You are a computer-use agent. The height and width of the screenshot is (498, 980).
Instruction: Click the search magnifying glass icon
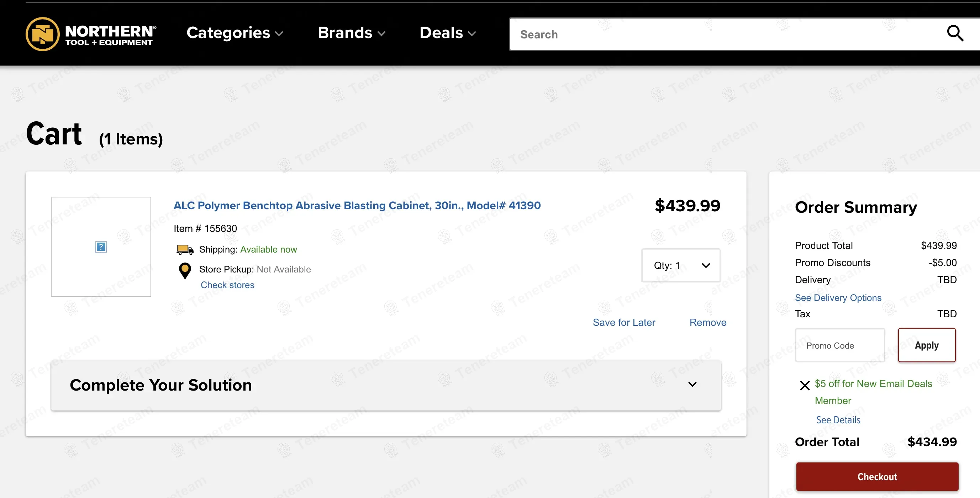(x=955, y=33)
